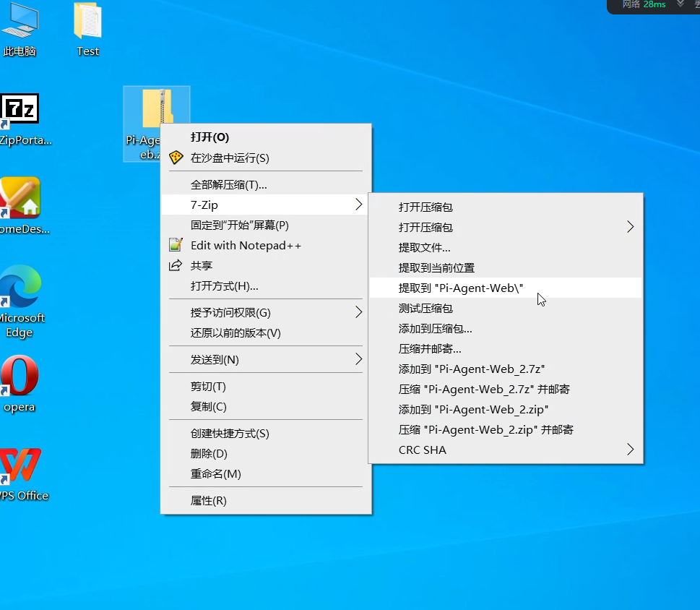
Task: Choose 测试压缩包 in 7-Zip submenu
Action: pyautogui.click(x=506, y=308)
